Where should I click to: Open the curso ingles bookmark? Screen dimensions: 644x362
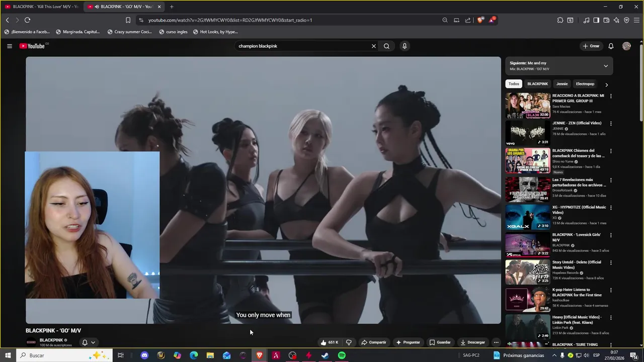(x=173, y=32)
